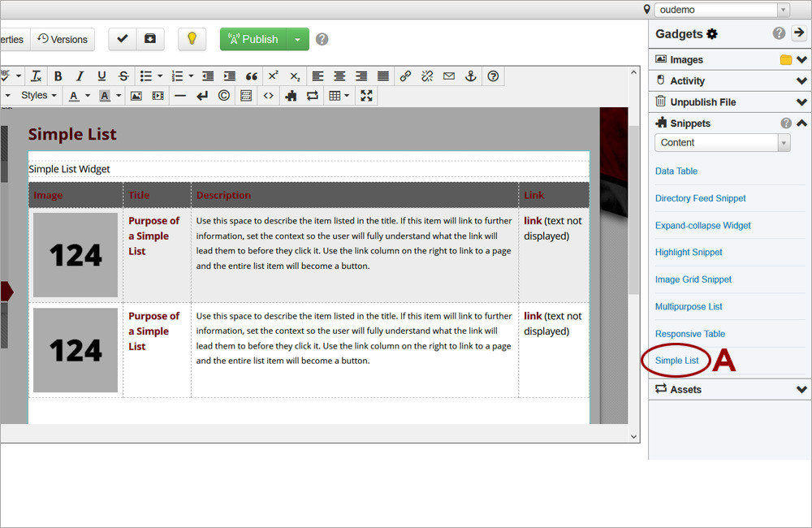812x528 pixels.
Task: Apply background highlight color
Action: point(105,96)
